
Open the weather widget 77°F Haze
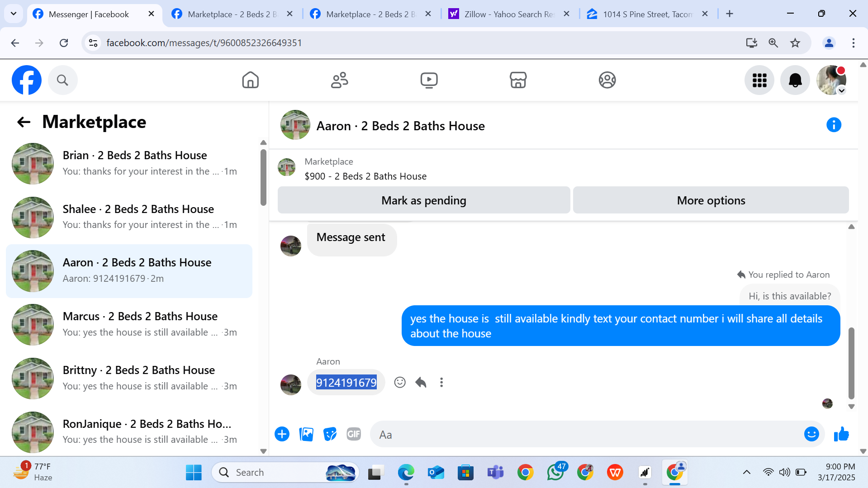click(x=33, y=472)
